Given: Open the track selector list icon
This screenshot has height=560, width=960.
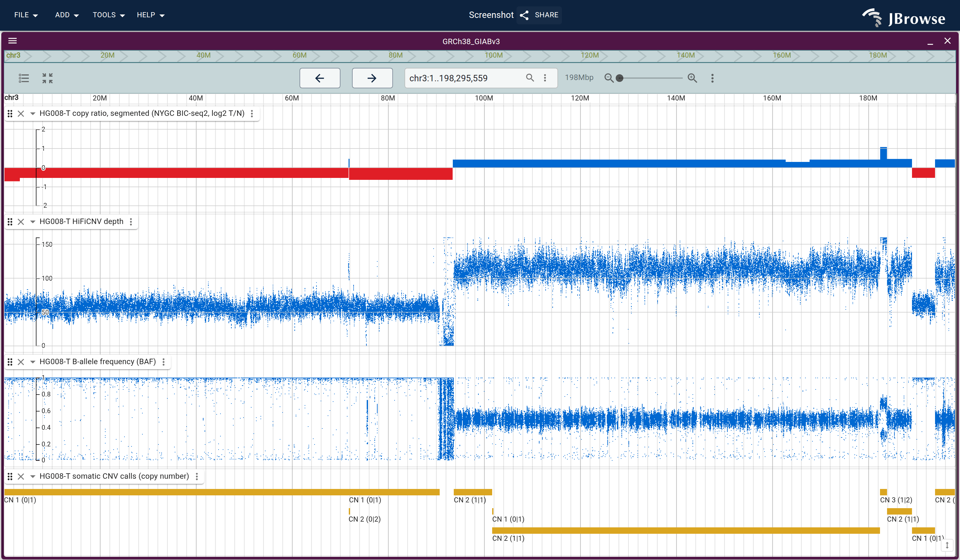Looking at the screenshot, I should [24, 78].
